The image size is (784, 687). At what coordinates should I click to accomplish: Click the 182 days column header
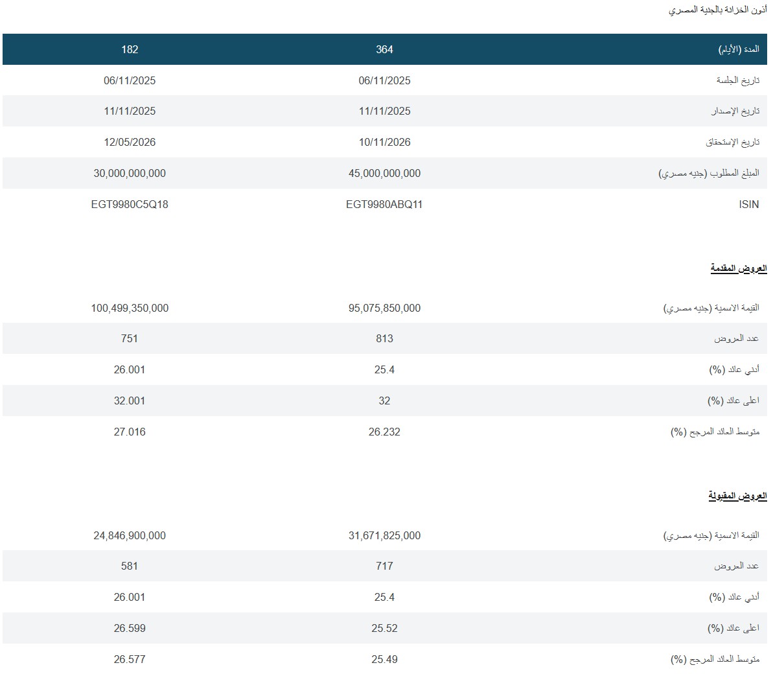click(x=130, y=49)
